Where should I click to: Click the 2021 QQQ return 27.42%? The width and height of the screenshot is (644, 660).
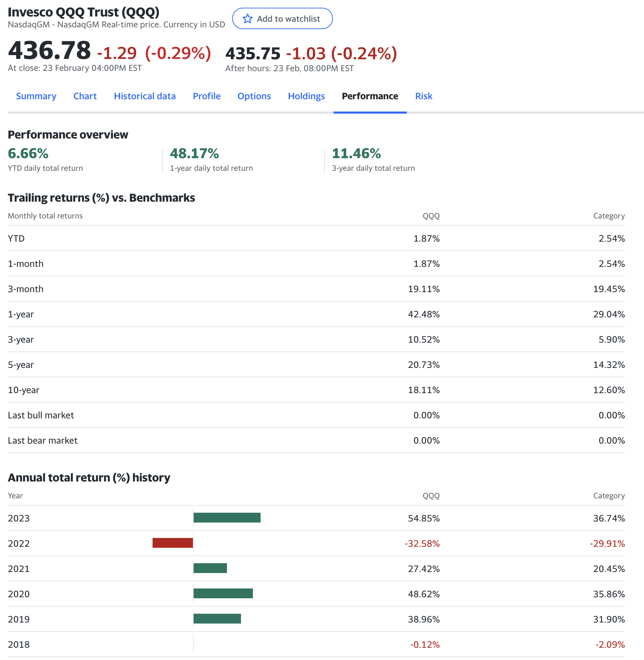pos(424,569)
